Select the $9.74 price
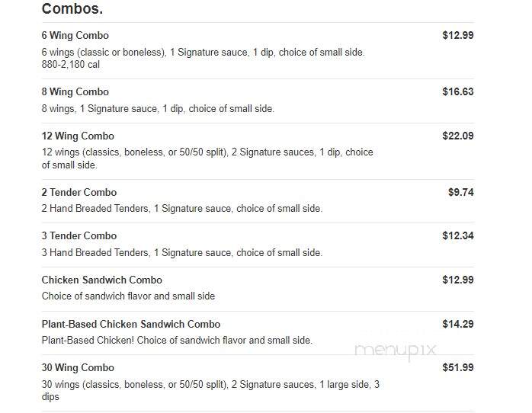 click(461, 192)
